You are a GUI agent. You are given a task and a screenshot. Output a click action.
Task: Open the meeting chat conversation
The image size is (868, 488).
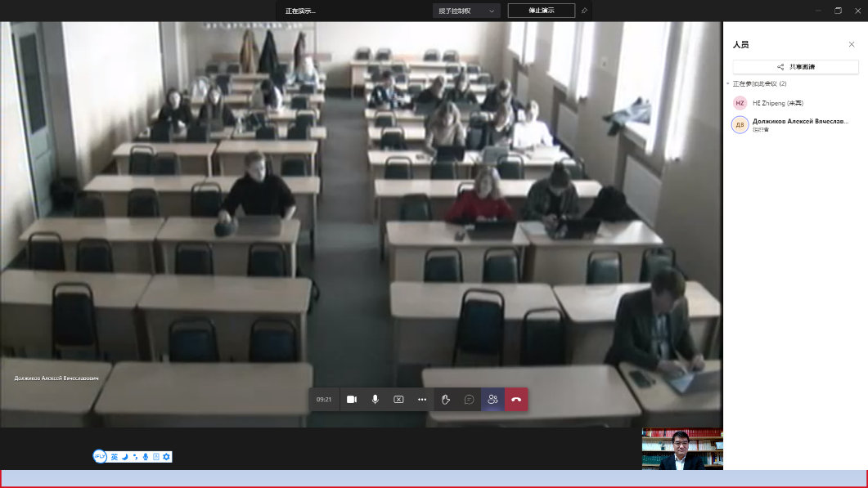(x=470, y=400)
